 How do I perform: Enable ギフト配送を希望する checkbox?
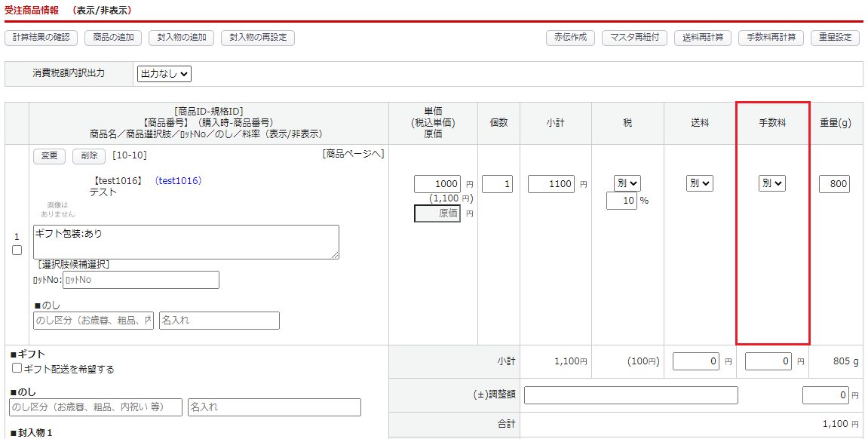click(17, 369)
